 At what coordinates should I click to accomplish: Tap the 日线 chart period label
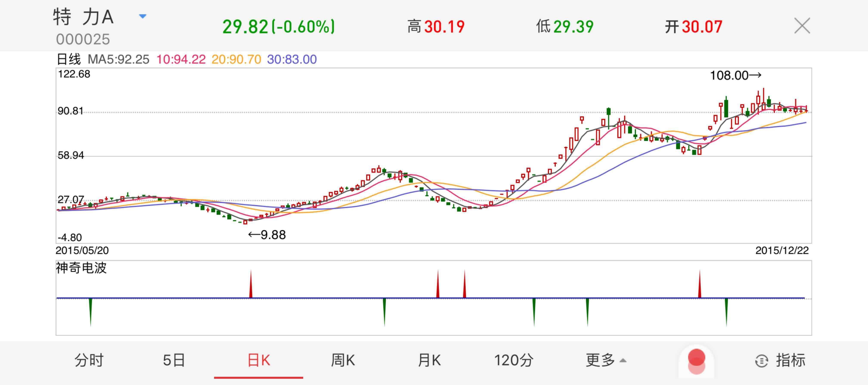point(69,59)
